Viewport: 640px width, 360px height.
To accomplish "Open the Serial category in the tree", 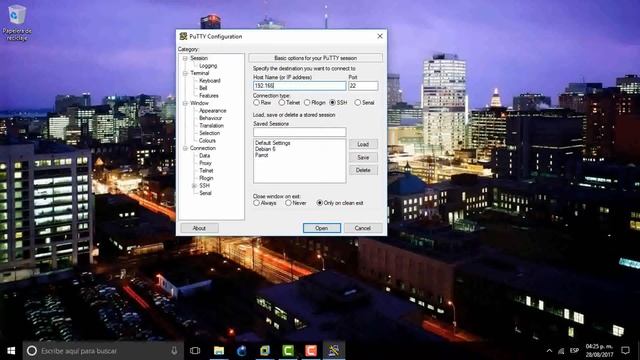I will pos(205,193).
